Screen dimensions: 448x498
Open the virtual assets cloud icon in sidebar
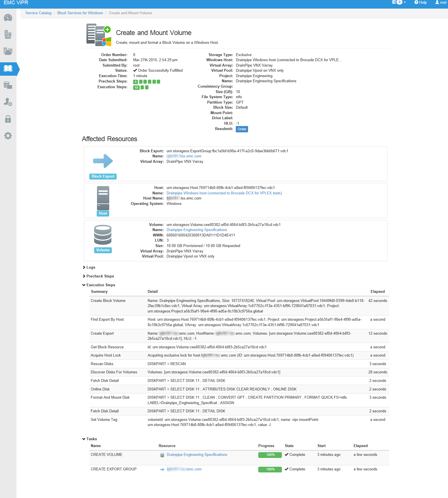[x=8, y=51]
